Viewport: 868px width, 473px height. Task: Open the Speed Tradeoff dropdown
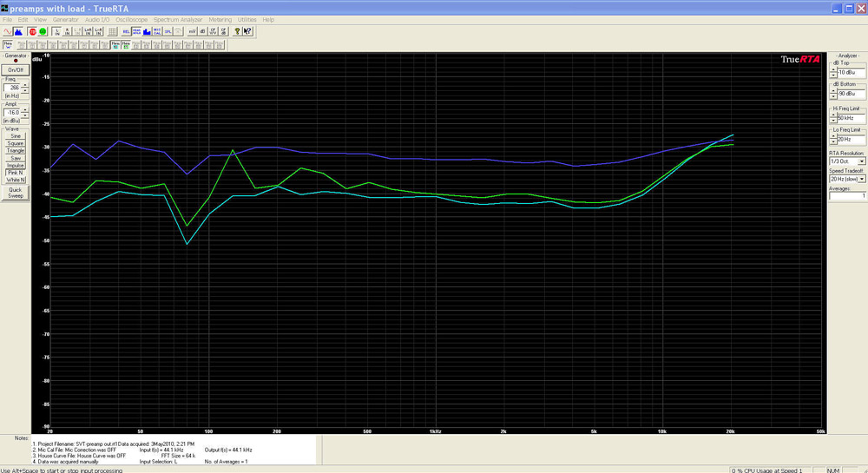click(x=861, y=180)
